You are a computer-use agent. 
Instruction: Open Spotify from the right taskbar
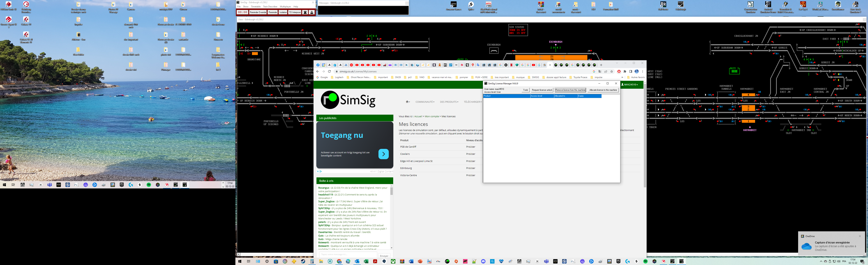[646, 261]
